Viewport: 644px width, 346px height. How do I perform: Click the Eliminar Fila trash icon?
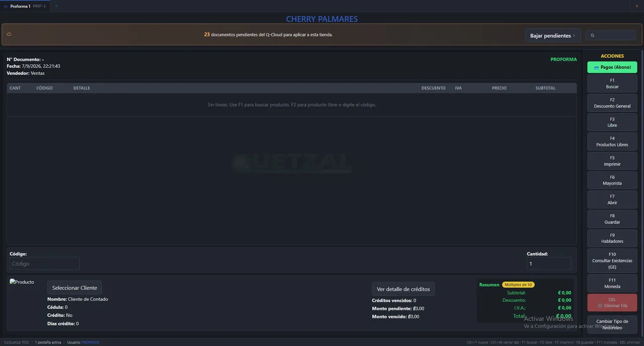click(600, 306)
